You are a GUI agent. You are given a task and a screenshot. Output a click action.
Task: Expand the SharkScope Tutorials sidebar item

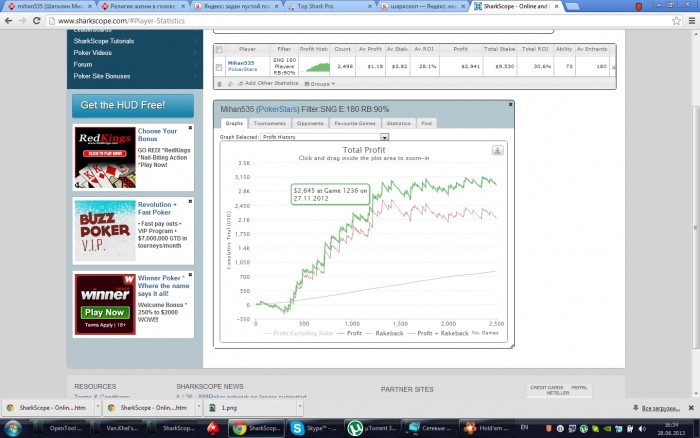[135, 41]
